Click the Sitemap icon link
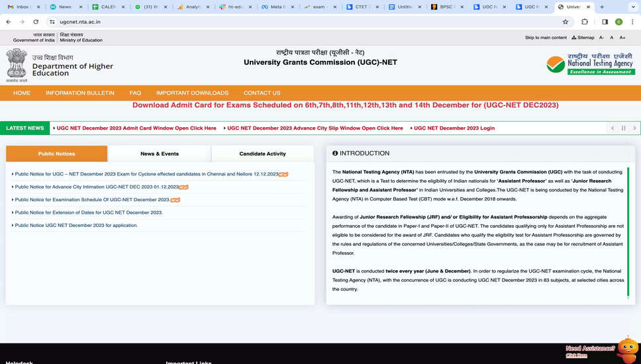This screenshot has height=364, width=641. (583, 38)
